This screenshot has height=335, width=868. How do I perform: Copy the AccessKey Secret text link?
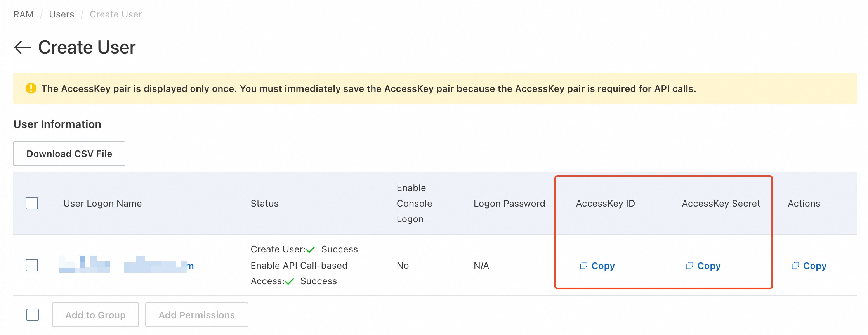coord(709,266)
